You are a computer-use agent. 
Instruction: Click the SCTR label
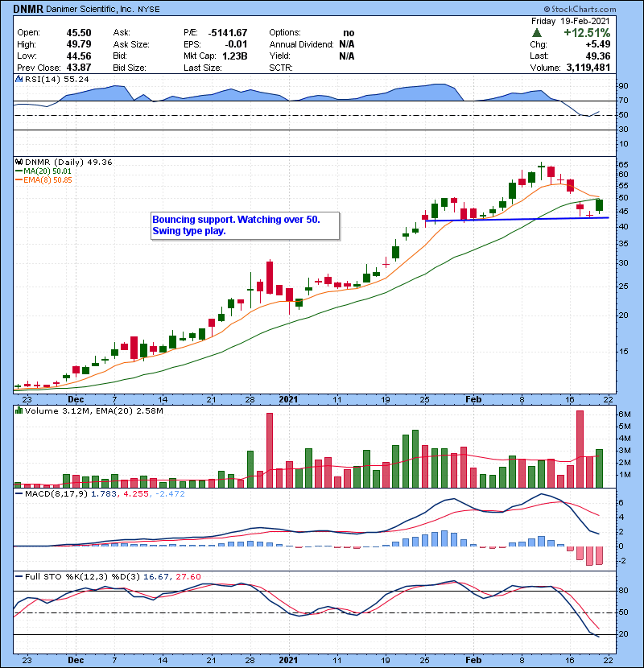tap(281, 68)
